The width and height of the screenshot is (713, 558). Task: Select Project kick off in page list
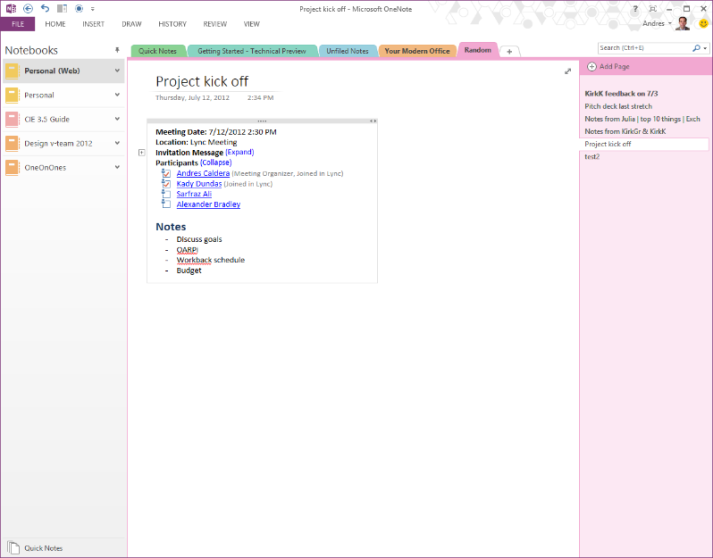click(644, 144)
